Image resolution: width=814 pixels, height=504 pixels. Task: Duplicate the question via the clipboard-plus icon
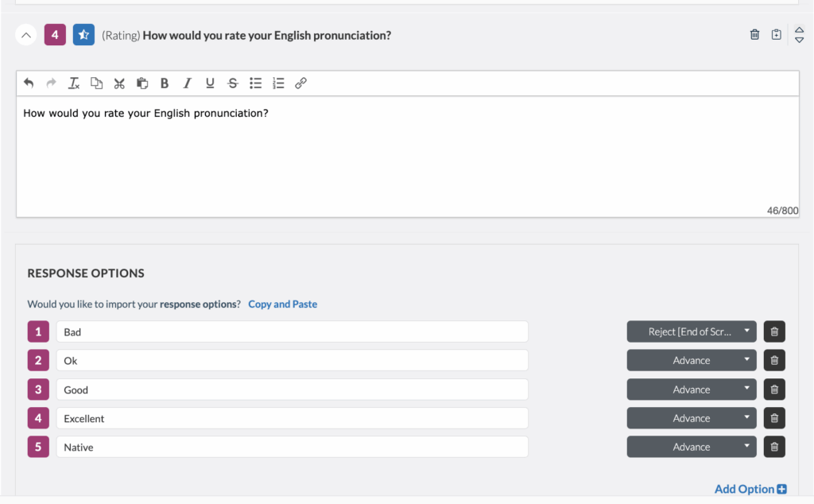777,34
